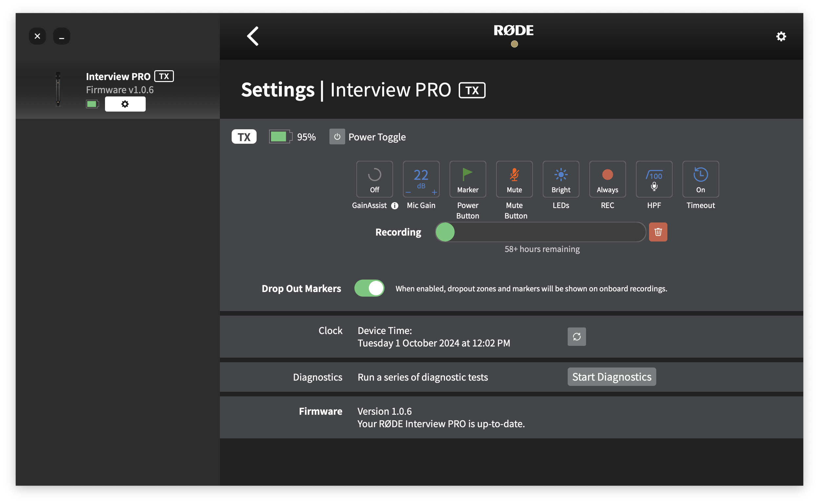Image resolution: width=819 pixels, height=504 pixels.
Task: Delete recordings with red trash icon
Action: (x=658, y=232)
